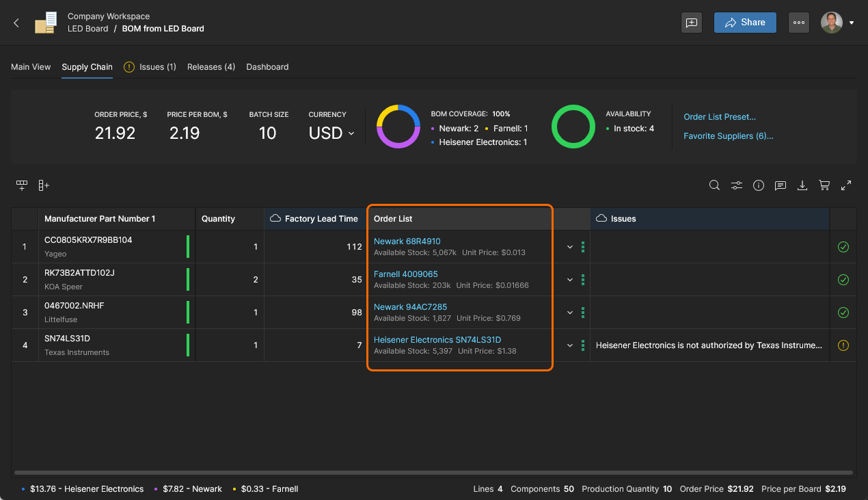Image resolution: width=868 pixels, height=500 pixels.
Task: Click the BOM coverage donut chart
Action: click(x=398, y=127)
